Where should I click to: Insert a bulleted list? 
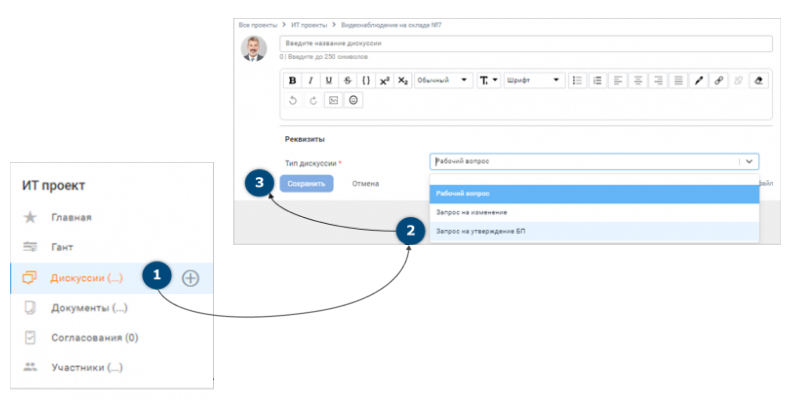[577, 80]
